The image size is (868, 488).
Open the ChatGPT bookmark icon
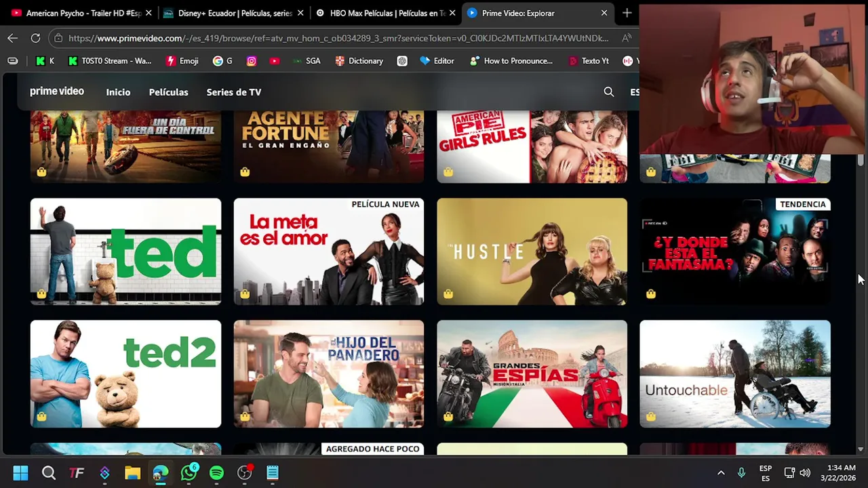point(402,60)
